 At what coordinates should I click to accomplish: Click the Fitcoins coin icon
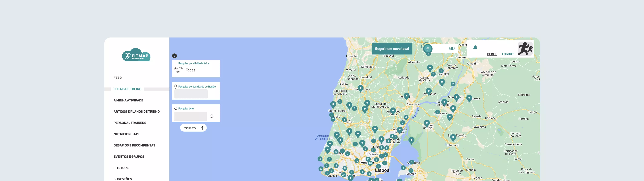(x=428, y=48)
